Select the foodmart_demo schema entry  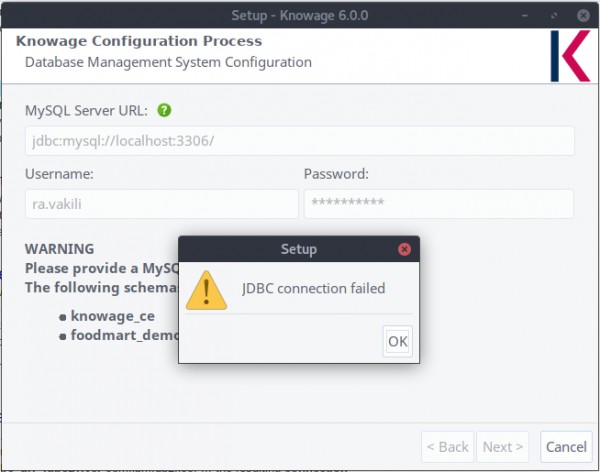tap(122, 335)
